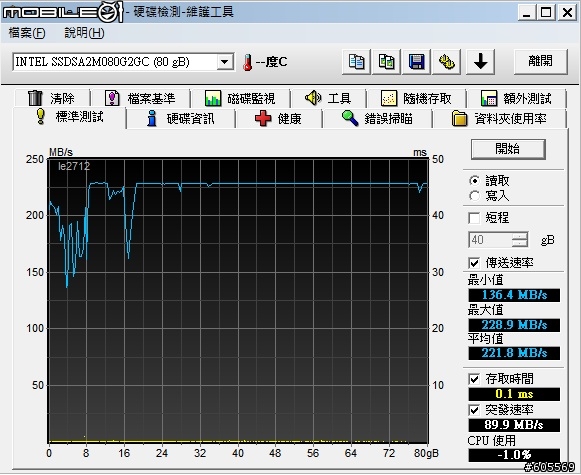Open the 說明(H) help menu

point(84,33)
